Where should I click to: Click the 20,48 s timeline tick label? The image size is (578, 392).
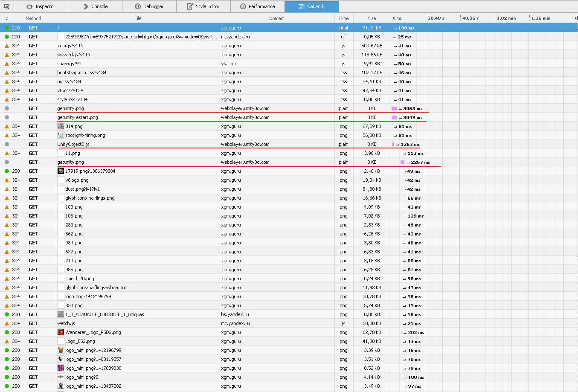[x=436, y=18]
